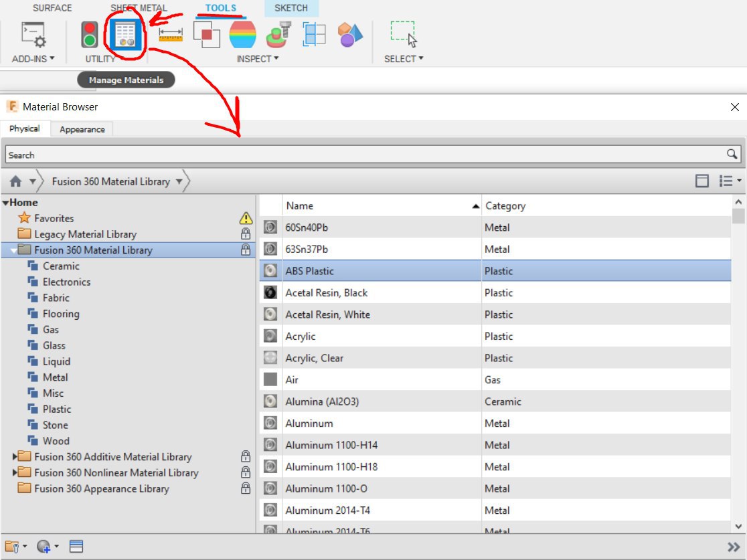Click the Fusion 360 Material Library breadcrumb
The height and width of the screenshot is (560, 747).
click(110, 181)
